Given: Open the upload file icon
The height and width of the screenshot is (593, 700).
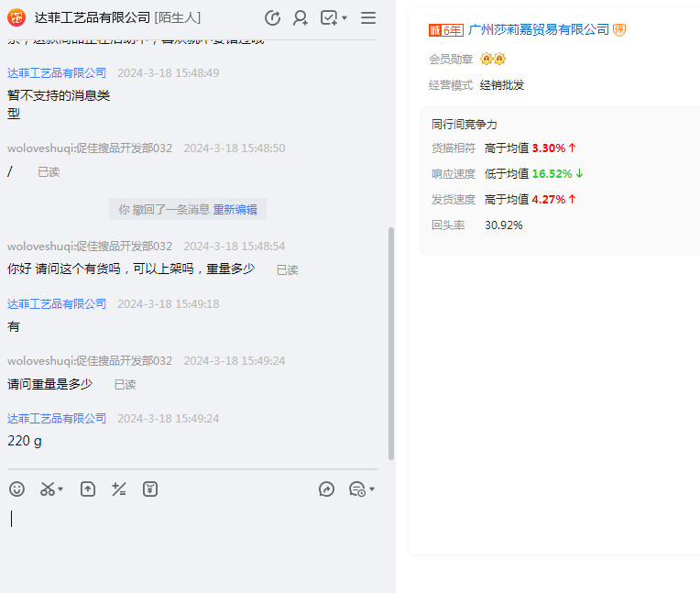Looking at the screenshot, I should (88, 489).
